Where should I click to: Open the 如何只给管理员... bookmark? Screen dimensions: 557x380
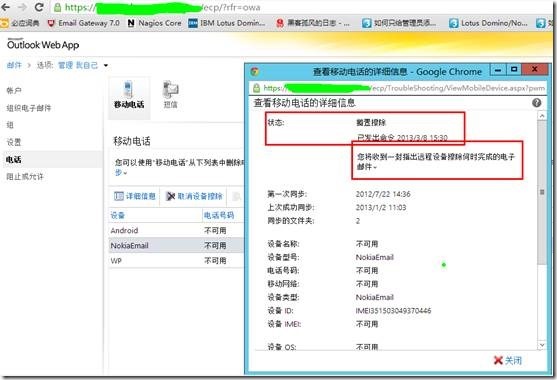click(x=399, y=23)
